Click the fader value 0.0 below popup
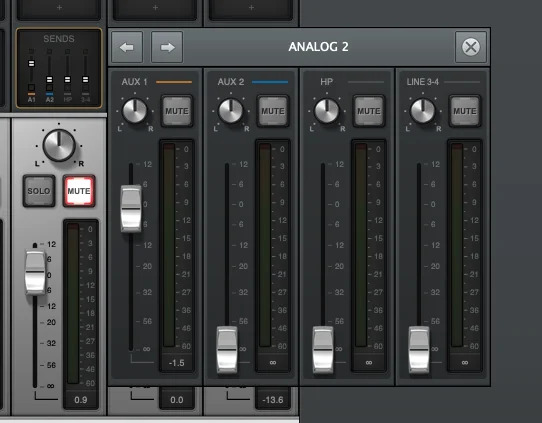 (x=177, y=400)
